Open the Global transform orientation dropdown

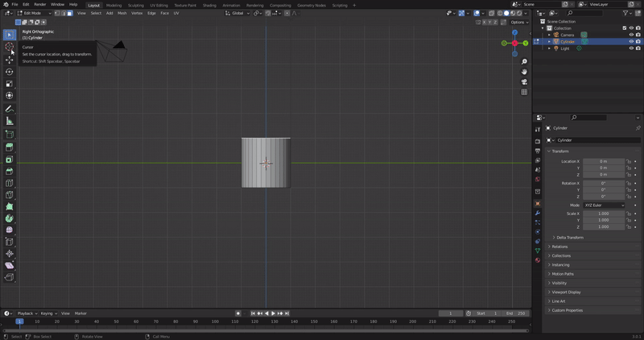click(x=237, y=13)
